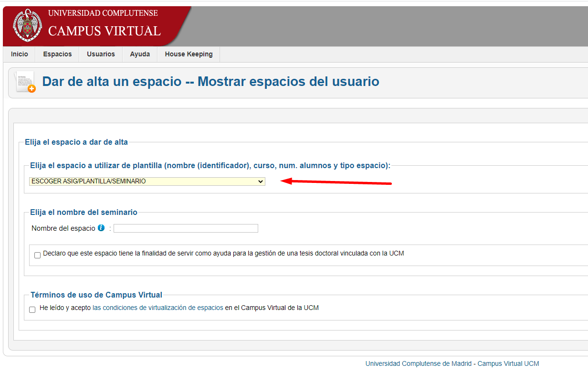Click the 'Dar de alta un espacio' page heading
588x384 pixels.
[210, 82]
